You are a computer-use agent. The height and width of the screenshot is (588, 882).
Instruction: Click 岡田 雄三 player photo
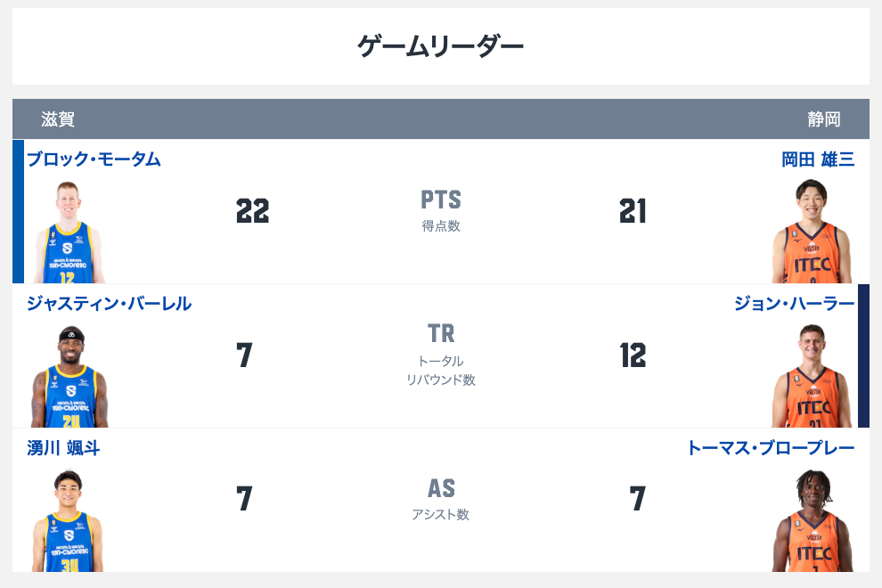coord(812,232)
